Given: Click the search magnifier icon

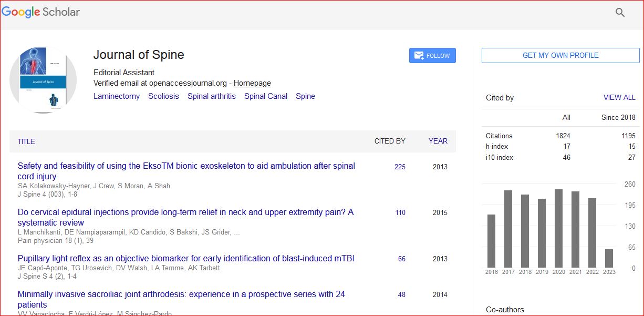Looking at the screenshot, I should (620, 13).
